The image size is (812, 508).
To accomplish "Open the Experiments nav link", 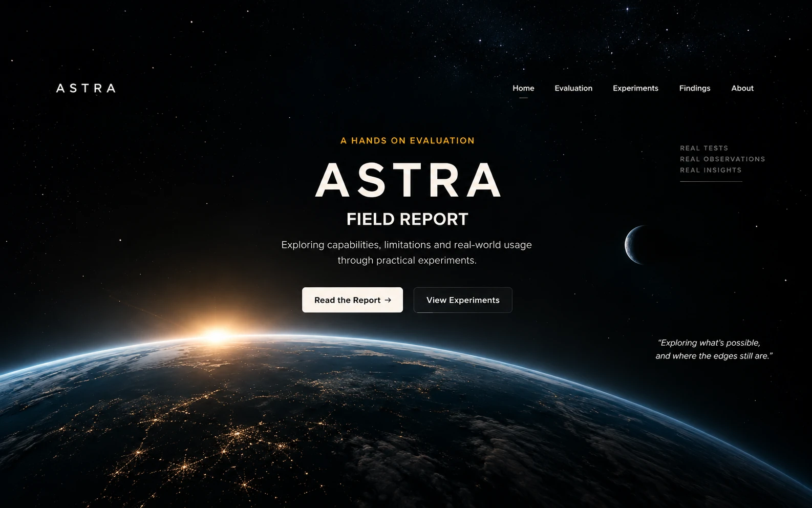I will tap(635, 88).
